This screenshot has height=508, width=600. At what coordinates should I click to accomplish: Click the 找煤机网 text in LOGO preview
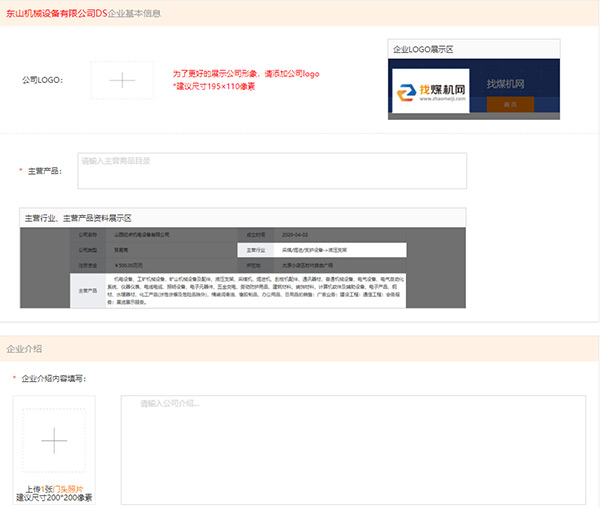point(506,84)
